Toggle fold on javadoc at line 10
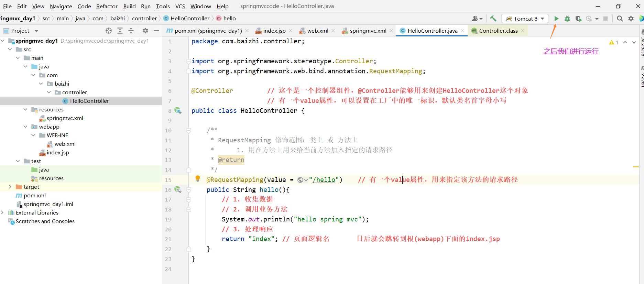This screenshot has width=644, height=284. 189,130
